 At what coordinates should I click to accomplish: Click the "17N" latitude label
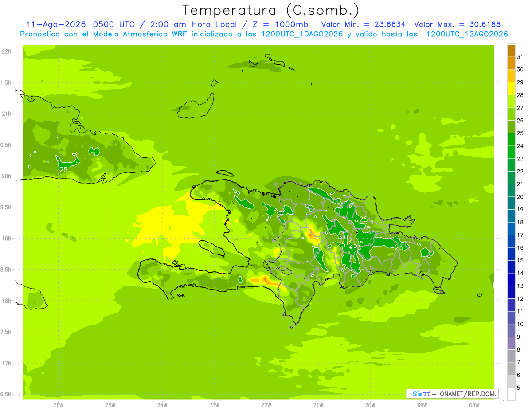click(x=8, y=363)
